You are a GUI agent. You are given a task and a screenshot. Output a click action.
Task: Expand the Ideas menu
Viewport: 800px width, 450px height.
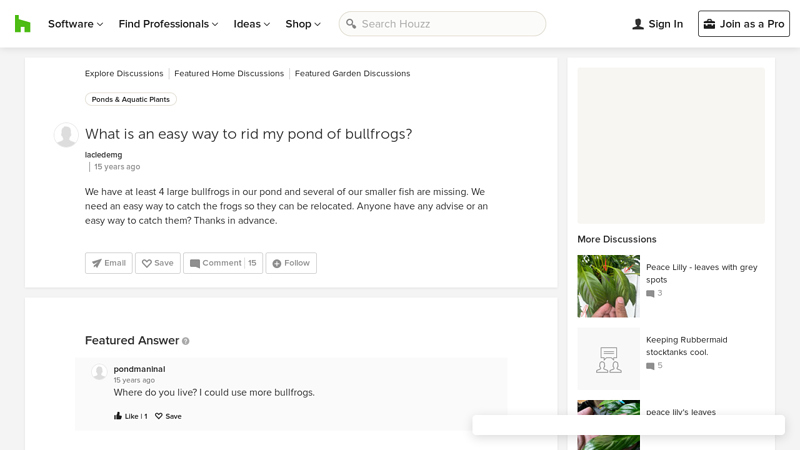(x=252, y=24)
